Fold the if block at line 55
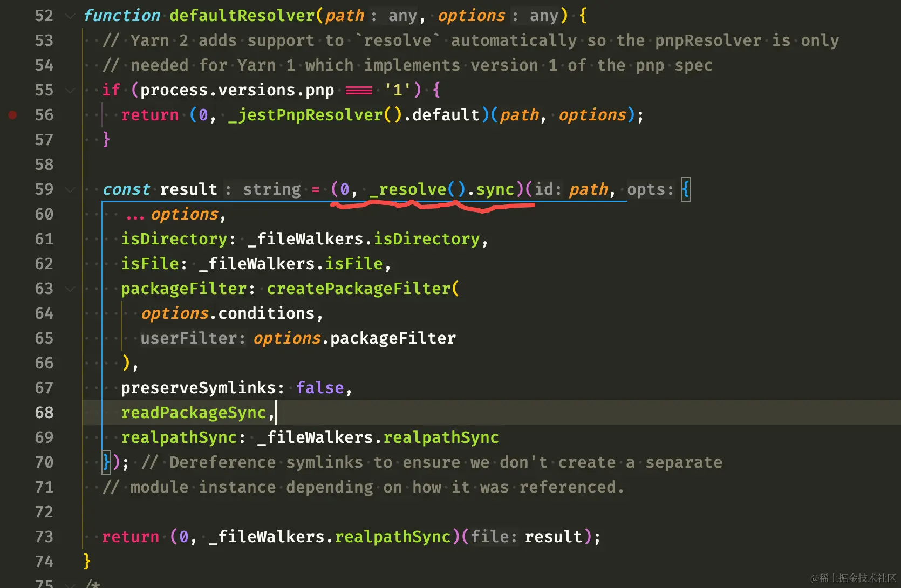This screenshot has height=588, width=901. (70, 90)
